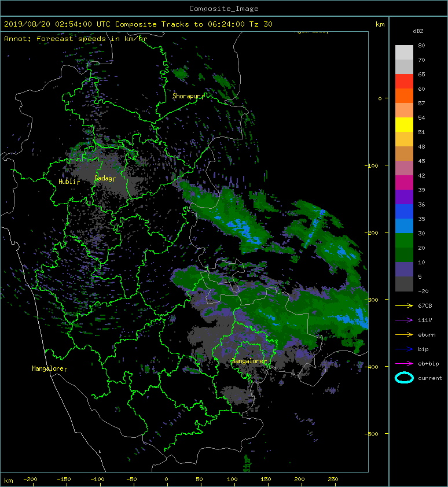Click the magenta eb+bip arrow icon
This screenshot has height=487, width=448.
pos(404,364)
